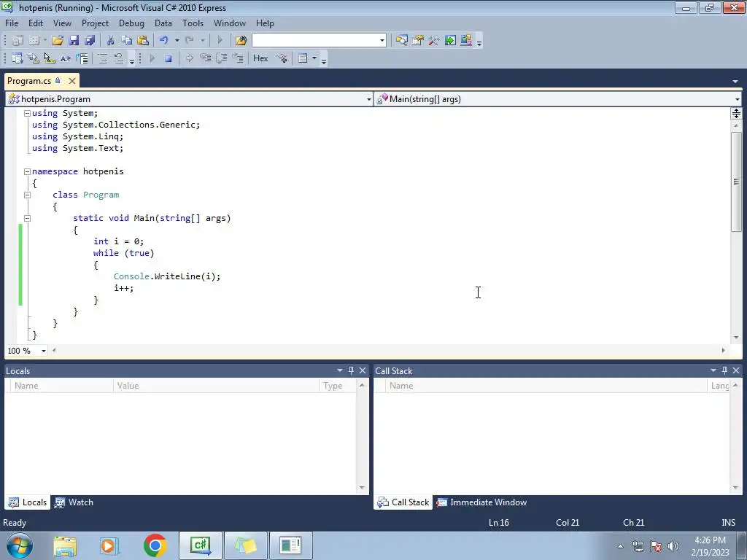Open the Edit menu
Screen dimensions: 747x560
pyautogui.click(x=36, y=23)
